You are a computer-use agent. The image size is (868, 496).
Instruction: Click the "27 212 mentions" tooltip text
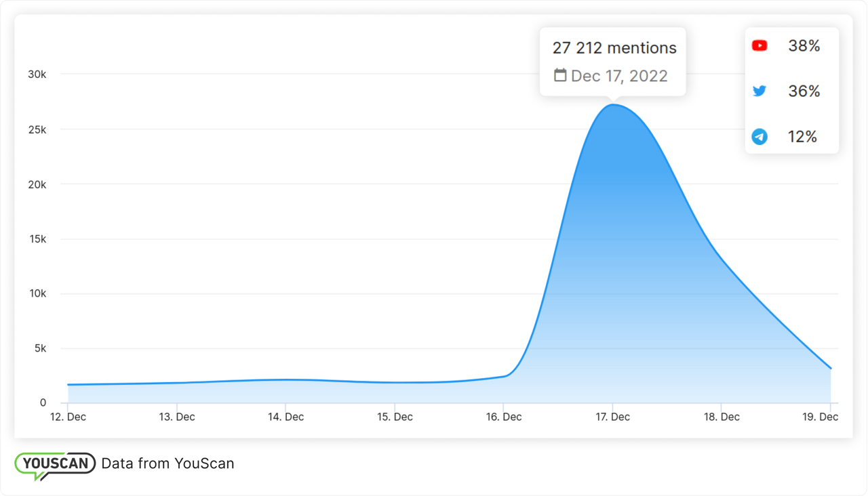(614, 48)
